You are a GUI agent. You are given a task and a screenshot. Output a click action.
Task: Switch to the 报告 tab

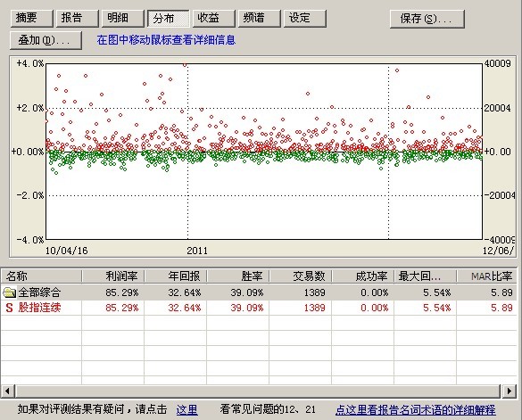tap(78, 18)
